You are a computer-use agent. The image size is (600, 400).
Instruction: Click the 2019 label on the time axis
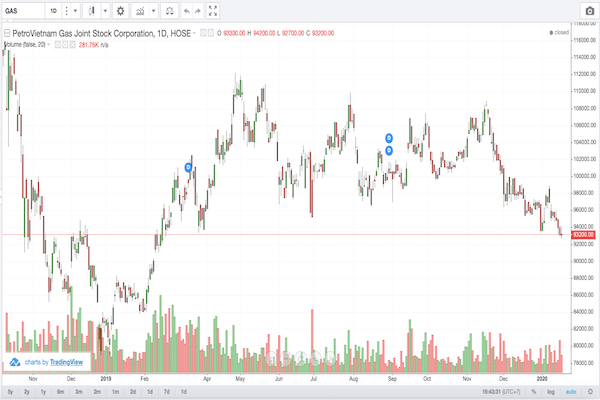[106, 379]
